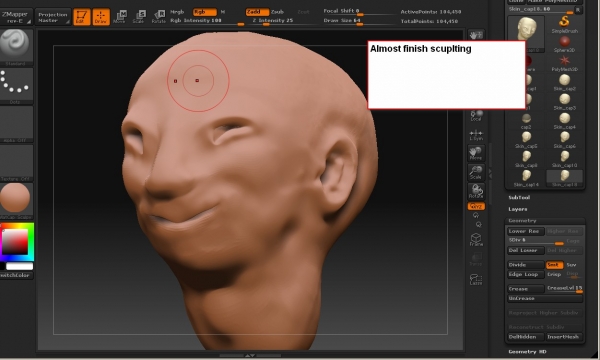Select the Skin_cap14 tool thumbnail
This screenshot has width=600, height=360.
tap(526, 178)
